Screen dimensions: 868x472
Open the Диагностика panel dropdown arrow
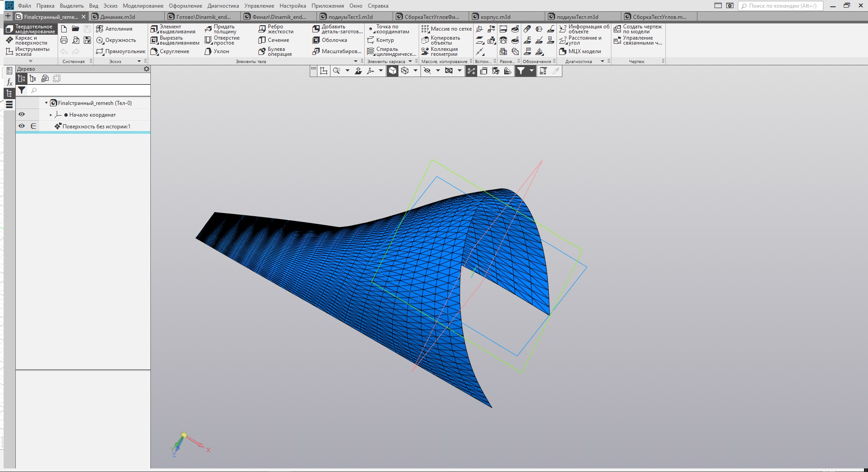click(x=602, y=61)
